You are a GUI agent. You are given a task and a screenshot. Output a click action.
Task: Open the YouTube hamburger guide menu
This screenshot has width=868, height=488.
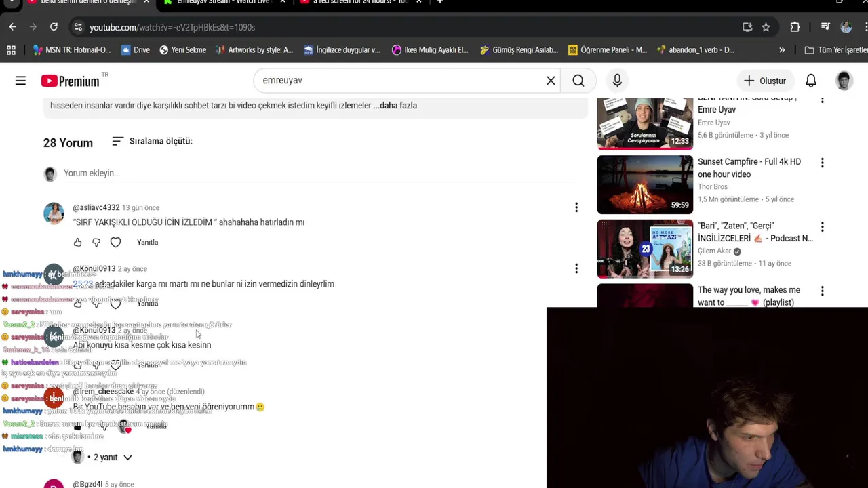point(20,81)
